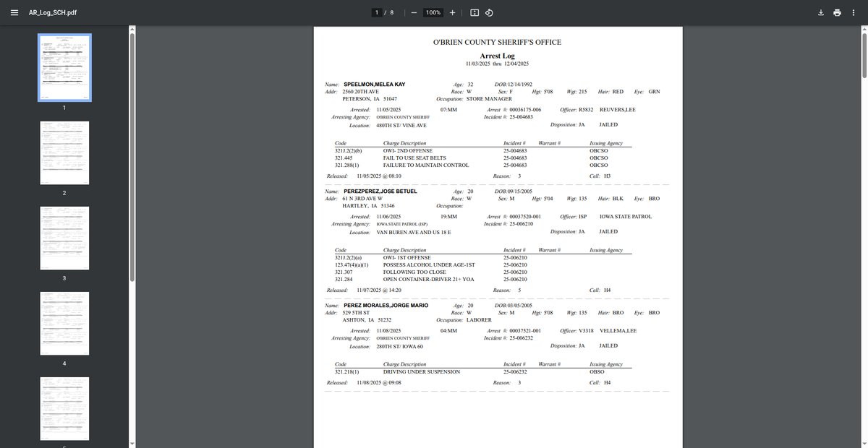Click city line HARTLEY, IA 51346
The width and height of the screenshot is (868, 448).
(368, 205)
